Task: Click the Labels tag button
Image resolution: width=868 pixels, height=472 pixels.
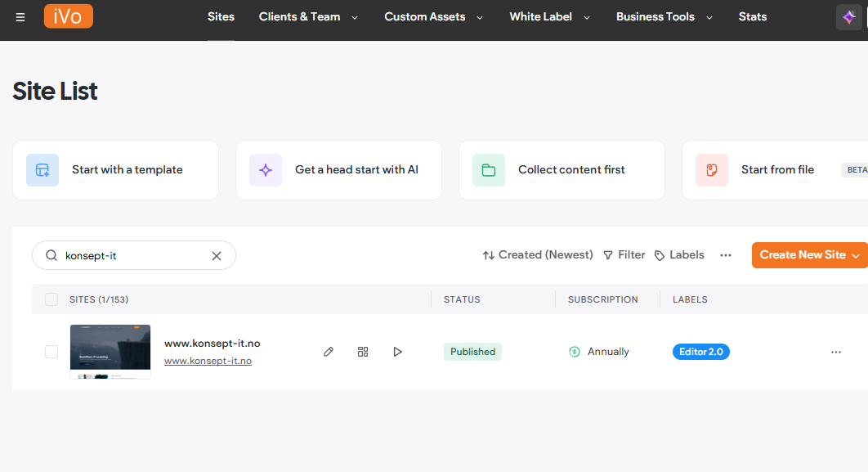Action: tap(679, 255)
